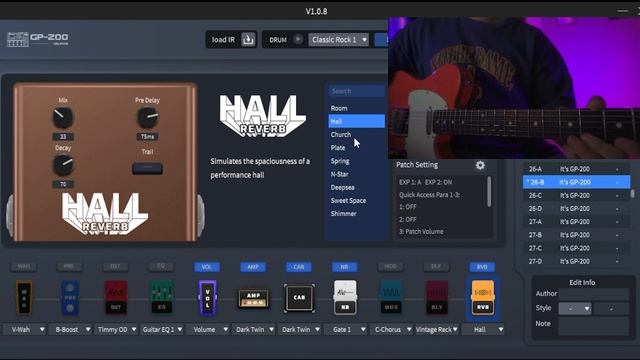Choose Shimmer reverb from the list
This screenshot has width=640, height=360.
(356, 213)
